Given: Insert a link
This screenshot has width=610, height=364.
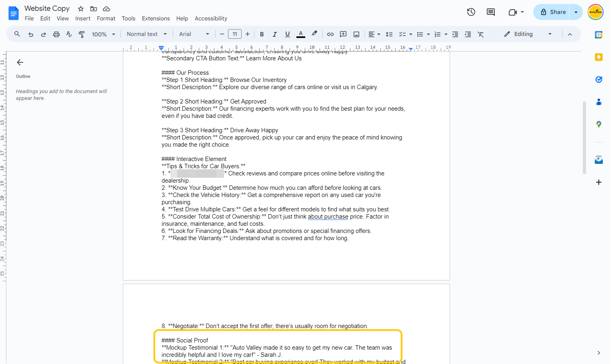Looking at the screenshot, I should pyautogui.click(x=330, y=34).
